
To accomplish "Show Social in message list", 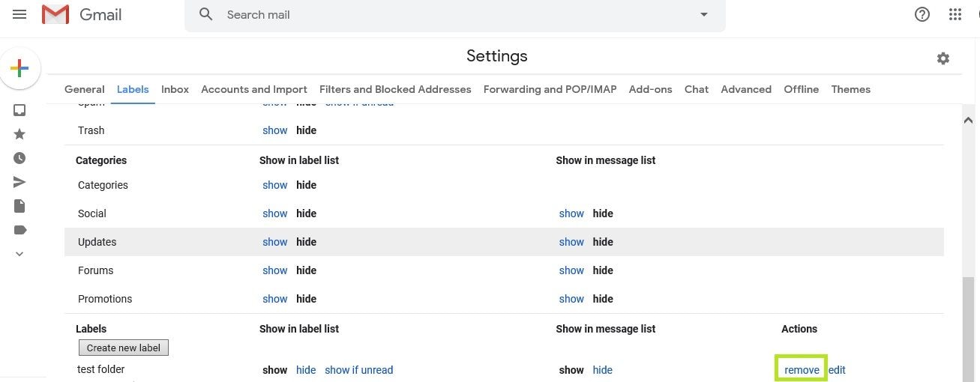I will click(x=571, y=213).
